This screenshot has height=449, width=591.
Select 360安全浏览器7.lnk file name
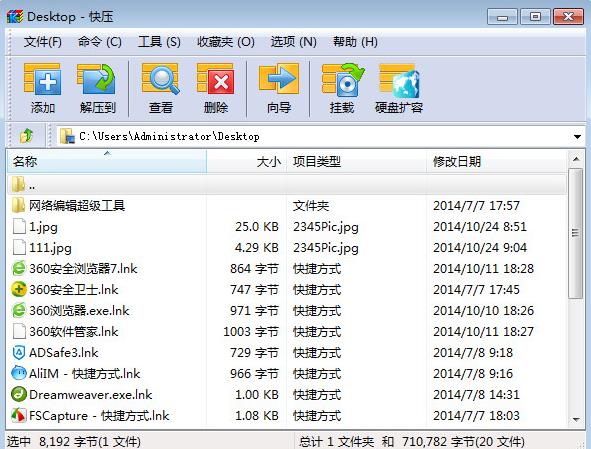click(x=83, y=268)
